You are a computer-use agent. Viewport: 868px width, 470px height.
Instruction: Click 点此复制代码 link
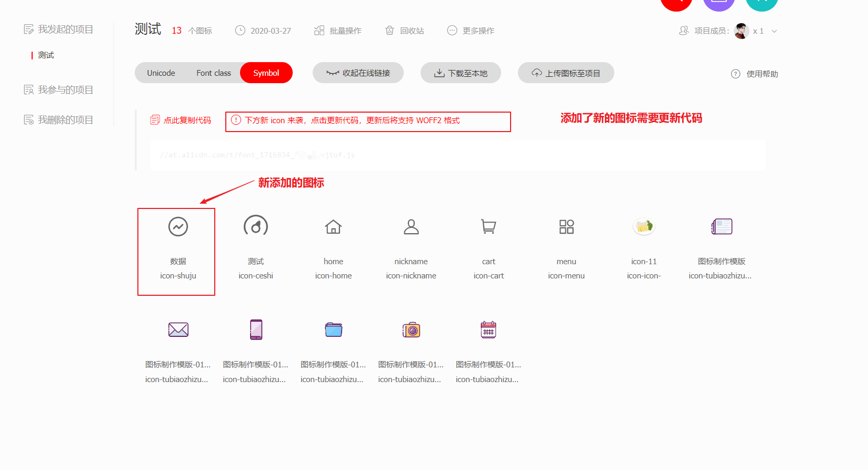(187, 120)
